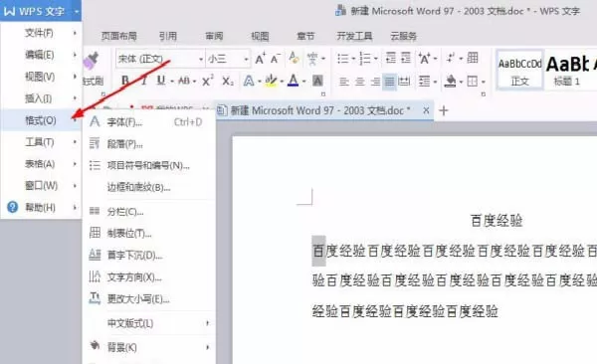
Task: Click the decrease indent icon
Action: 391,58
